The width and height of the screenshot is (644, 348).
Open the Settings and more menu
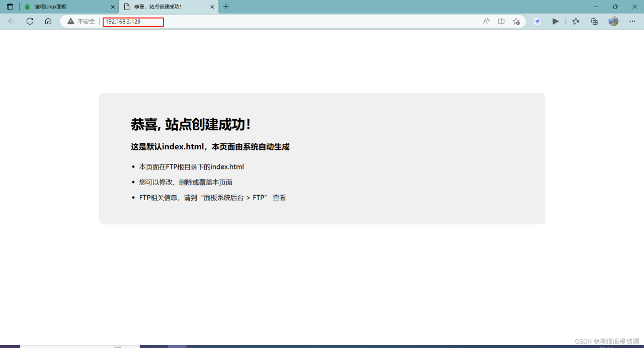click(632, 21)
